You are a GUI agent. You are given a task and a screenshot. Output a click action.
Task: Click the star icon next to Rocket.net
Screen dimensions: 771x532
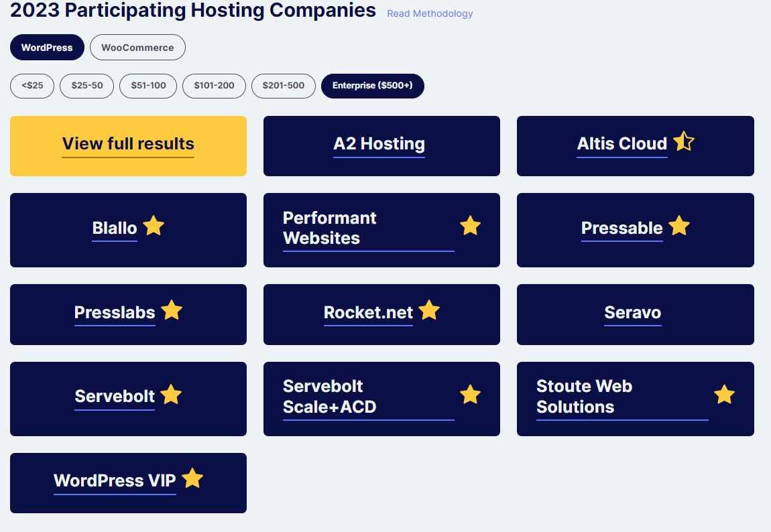click(429, 310)
